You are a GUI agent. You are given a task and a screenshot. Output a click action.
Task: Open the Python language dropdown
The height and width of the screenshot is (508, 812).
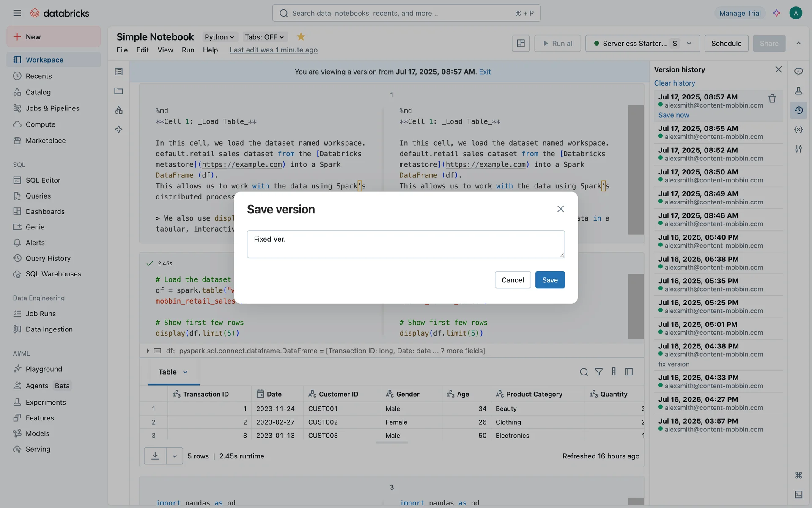tap(219, 37)
